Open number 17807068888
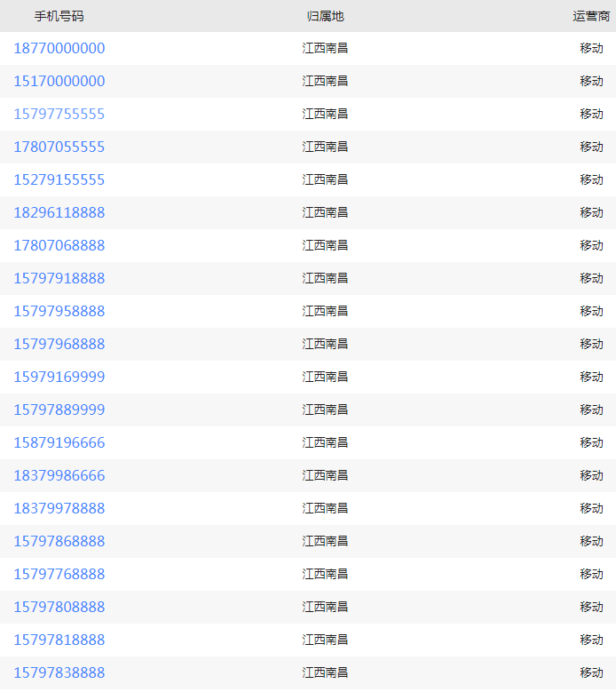Image resolution: width=616 pixels, height=692 pixels. (59, 245)
